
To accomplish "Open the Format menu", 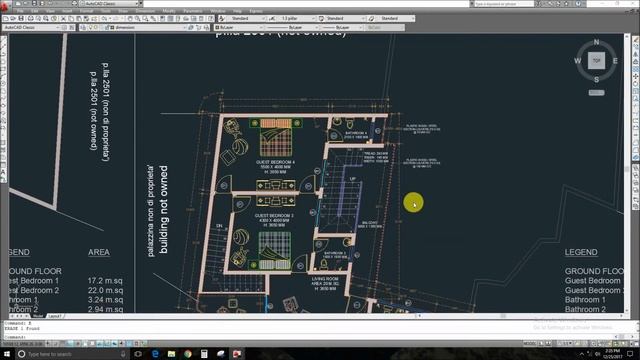I will point(86,11).
